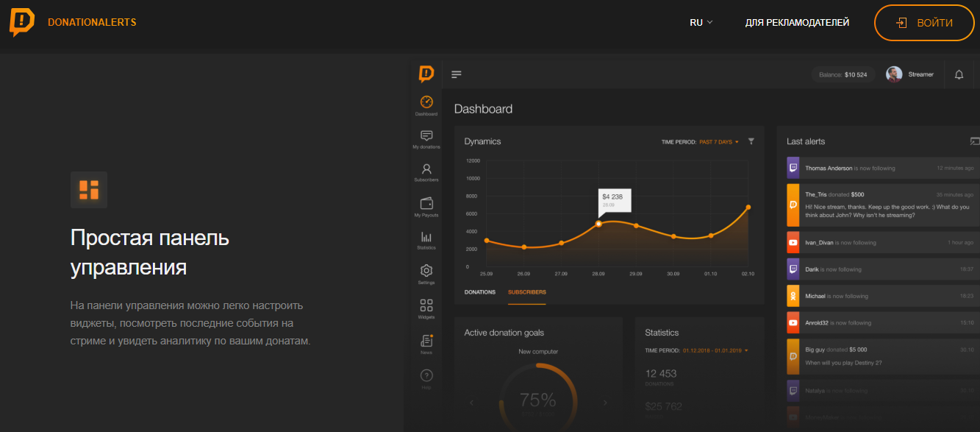Click the Active donation goals heading

tap(504, 333)
